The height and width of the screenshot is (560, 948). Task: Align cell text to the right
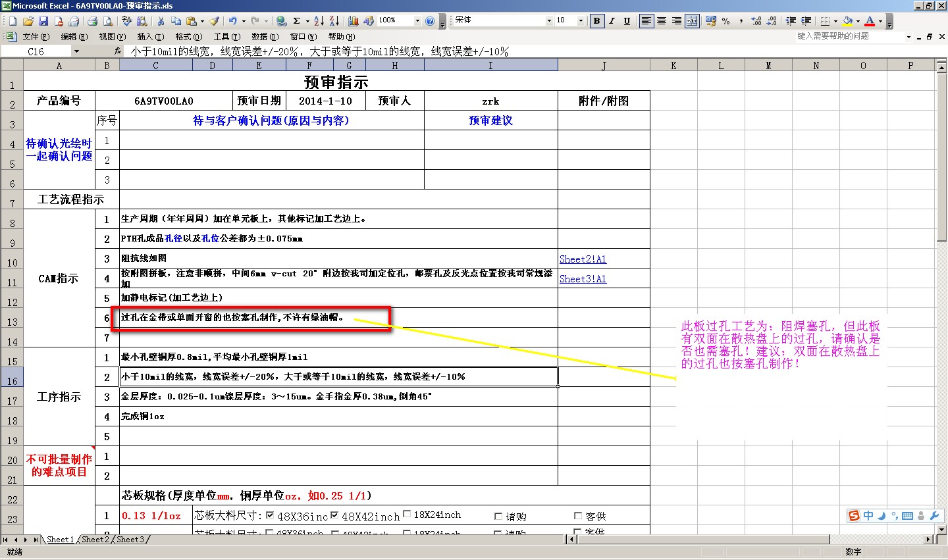(x=677, y=21)
